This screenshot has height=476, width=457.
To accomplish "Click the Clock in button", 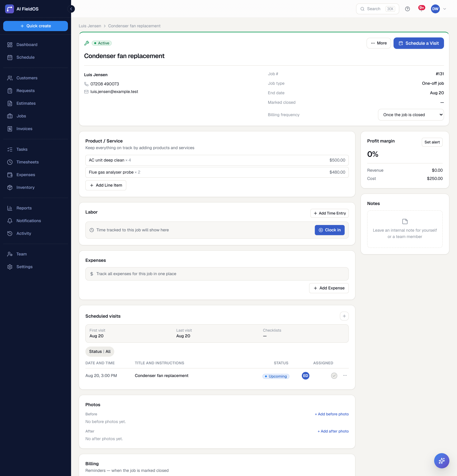I will coord(330,230).
